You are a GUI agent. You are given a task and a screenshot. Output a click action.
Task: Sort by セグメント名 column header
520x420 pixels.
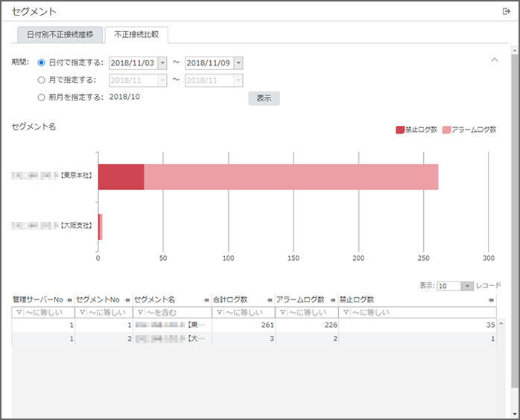click(x=154, y=299)
